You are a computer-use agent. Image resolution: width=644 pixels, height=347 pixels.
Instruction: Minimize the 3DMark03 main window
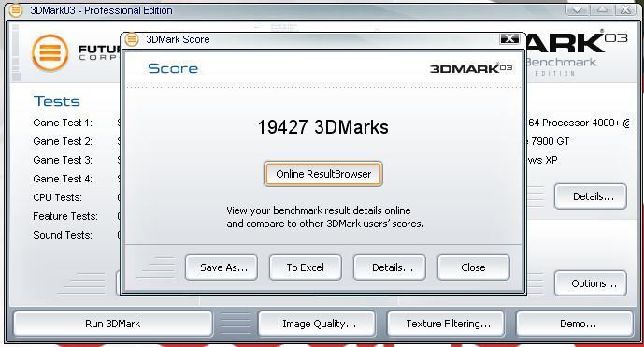point(577,10)
